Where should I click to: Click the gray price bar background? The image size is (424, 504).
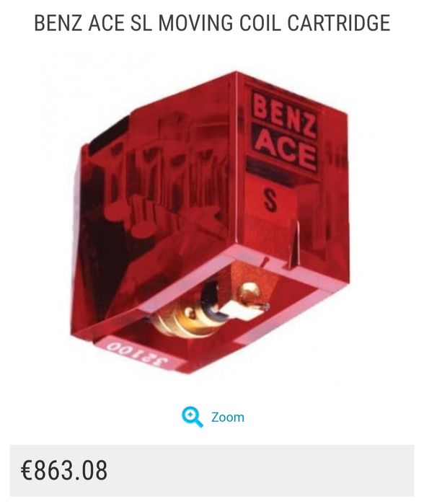[212, 471]
